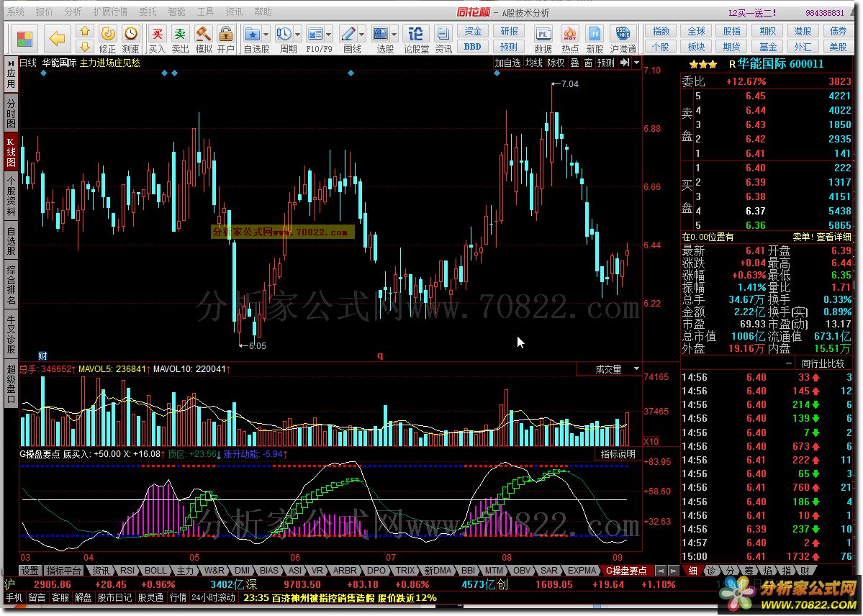Expand the 自选股 dropdown arrow
The width and height of the screenshot is (863, 616).
point(266,34)
